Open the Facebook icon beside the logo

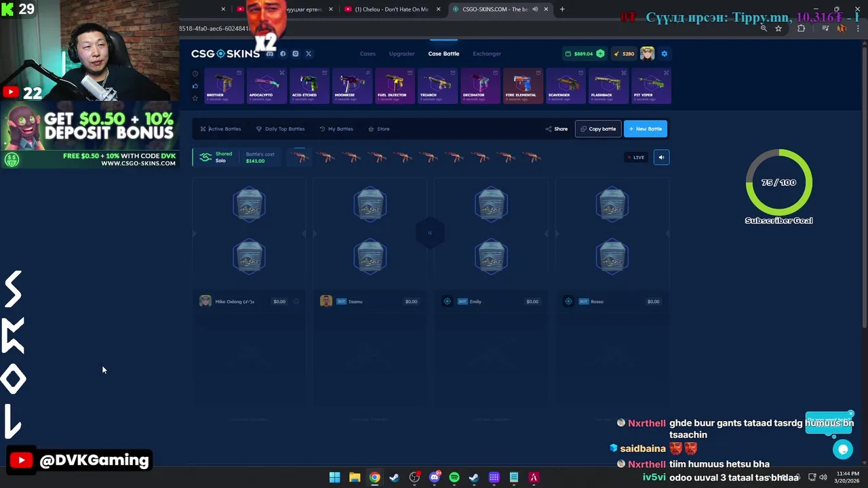pos(283,54)
